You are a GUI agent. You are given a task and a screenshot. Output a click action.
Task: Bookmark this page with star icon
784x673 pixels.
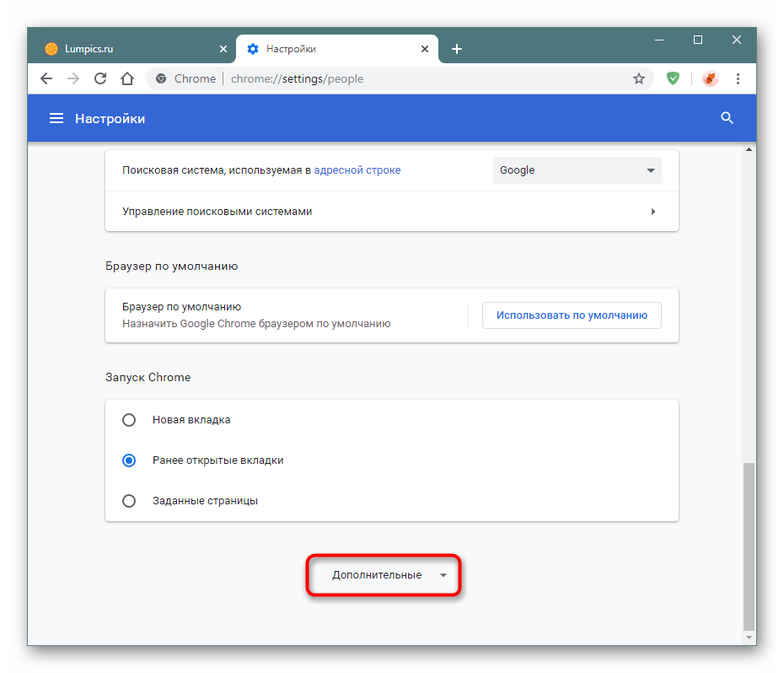tap(638, 78)
